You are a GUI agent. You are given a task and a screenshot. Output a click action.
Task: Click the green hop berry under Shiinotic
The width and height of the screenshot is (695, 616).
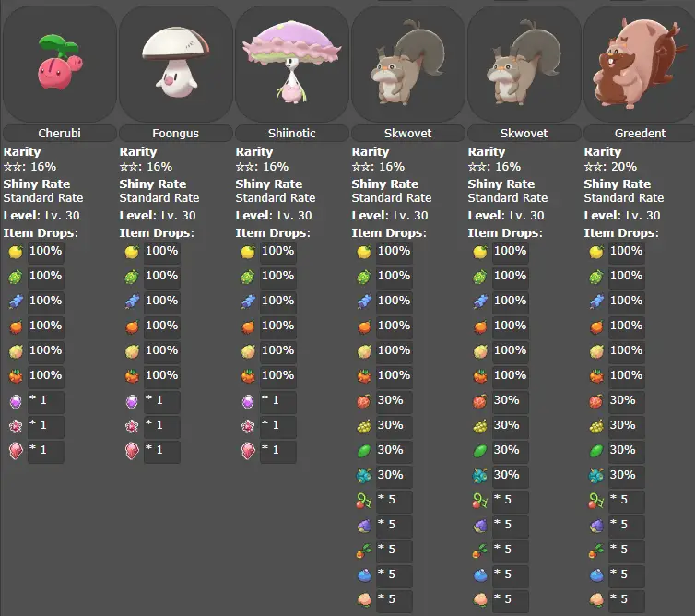(x=247, y=277)
